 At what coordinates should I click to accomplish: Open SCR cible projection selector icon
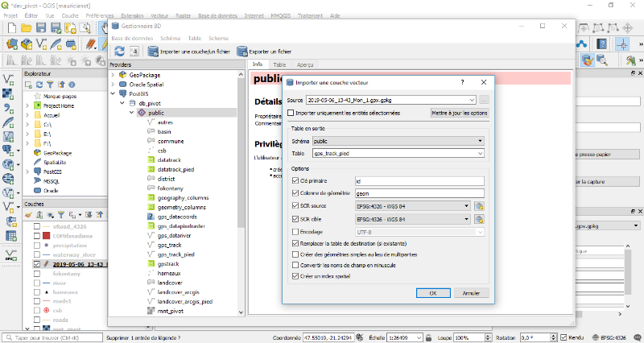tap(479, 219)
